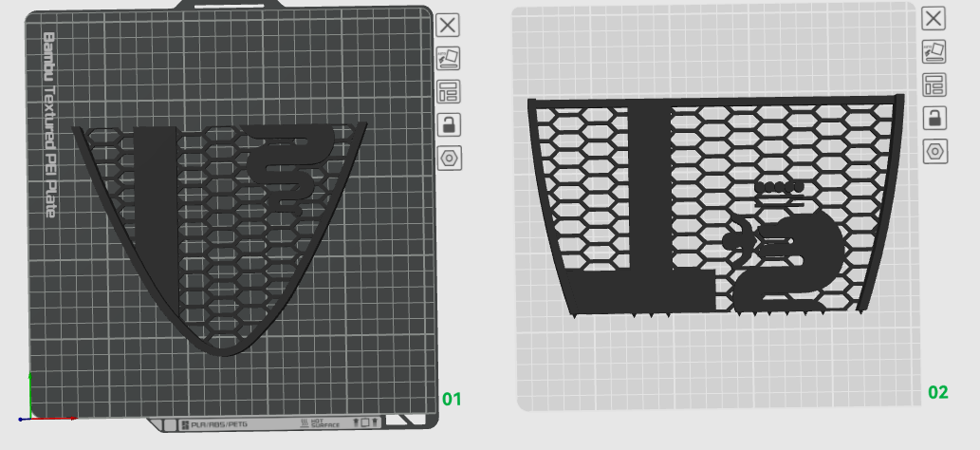Viewport: 980px width, 450px height.
Task: Arrange objects on plate 02
Action: pos(934,84)
